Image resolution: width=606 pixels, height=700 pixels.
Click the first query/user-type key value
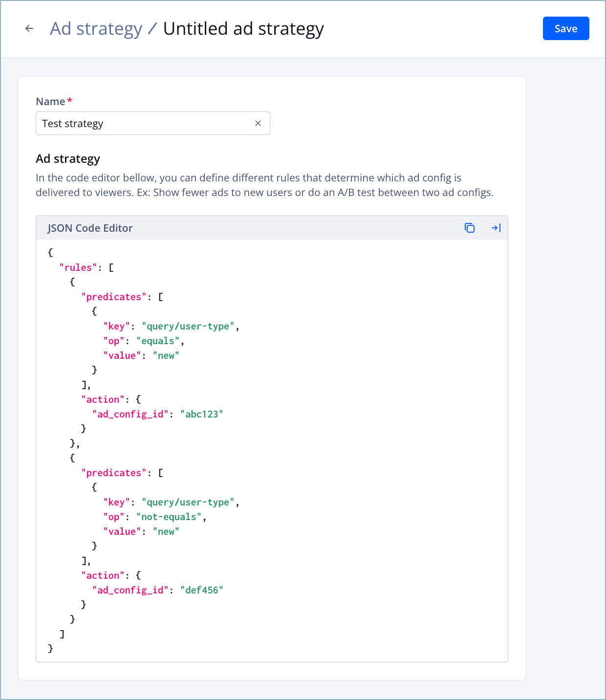click(188, 326)
